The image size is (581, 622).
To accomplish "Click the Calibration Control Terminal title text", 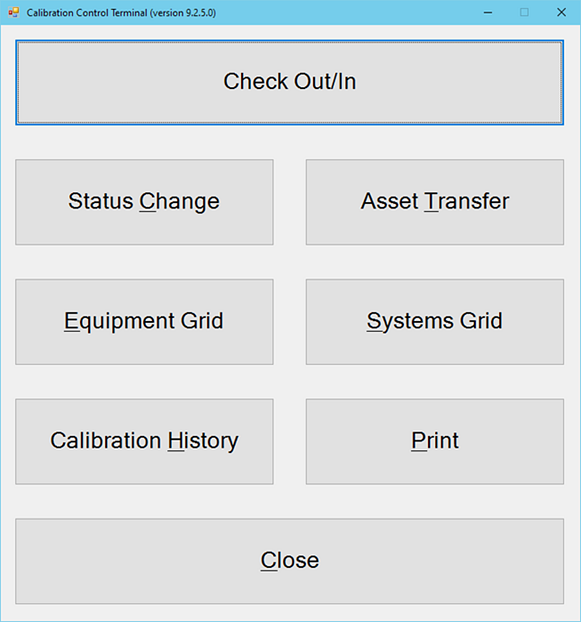I will pos(121,13).
